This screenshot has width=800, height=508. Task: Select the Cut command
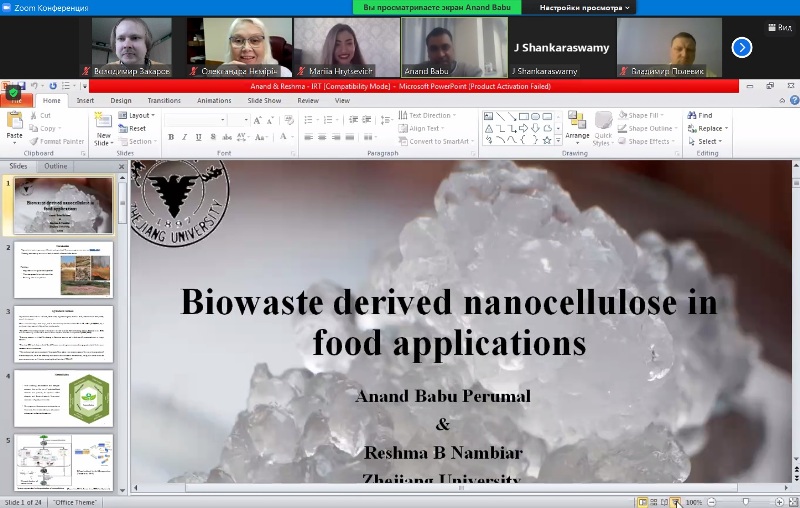point(40,115)
